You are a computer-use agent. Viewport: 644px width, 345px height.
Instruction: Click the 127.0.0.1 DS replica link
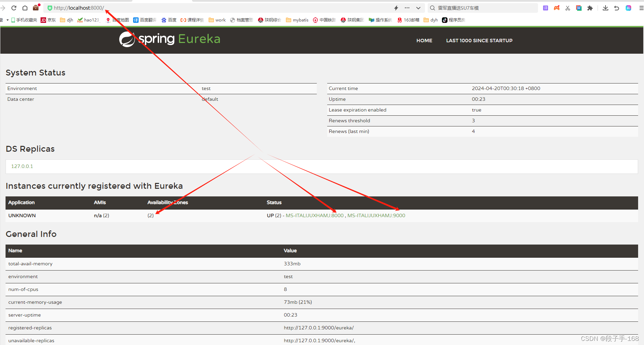22,166
